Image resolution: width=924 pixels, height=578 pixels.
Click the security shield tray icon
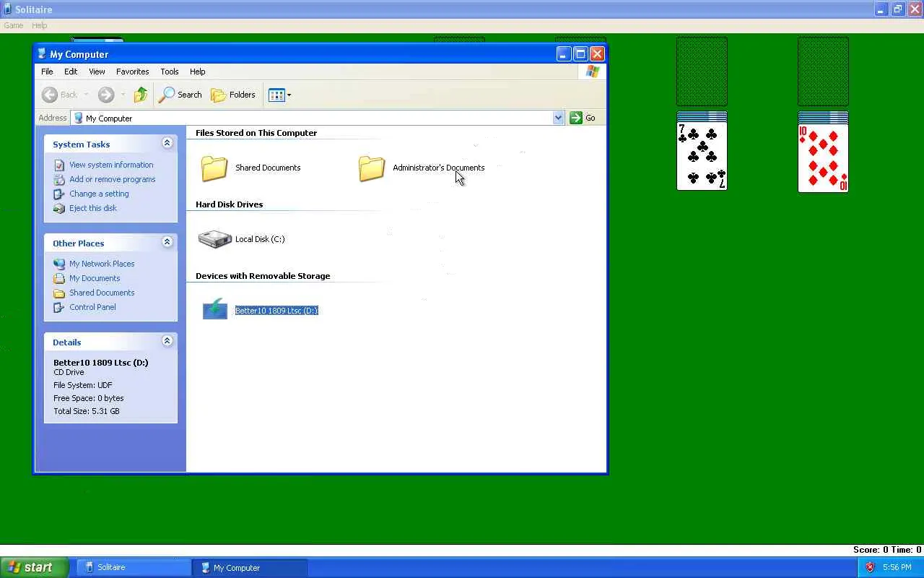point(870,567)
